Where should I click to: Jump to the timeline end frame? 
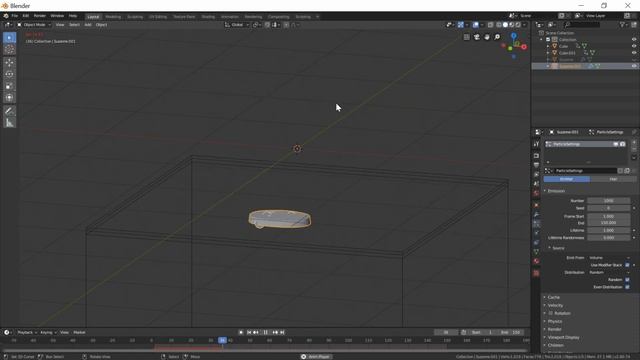click(x=282, y=333)
